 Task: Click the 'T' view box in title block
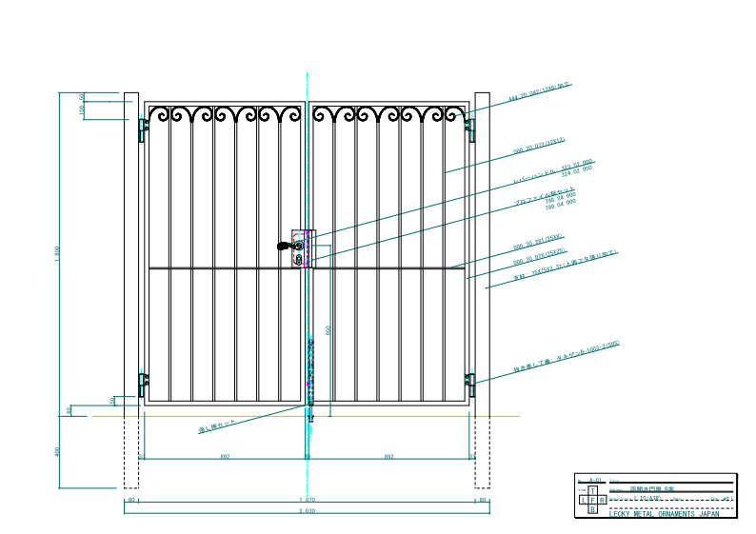(x=592, y=490)
